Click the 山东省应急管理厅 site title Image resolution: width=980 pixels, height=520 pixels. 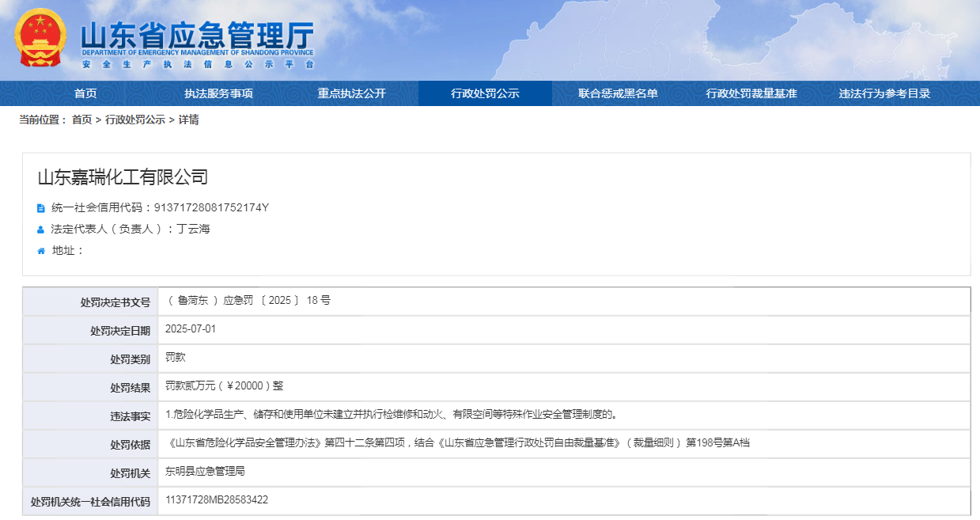(x=198, y=35)
